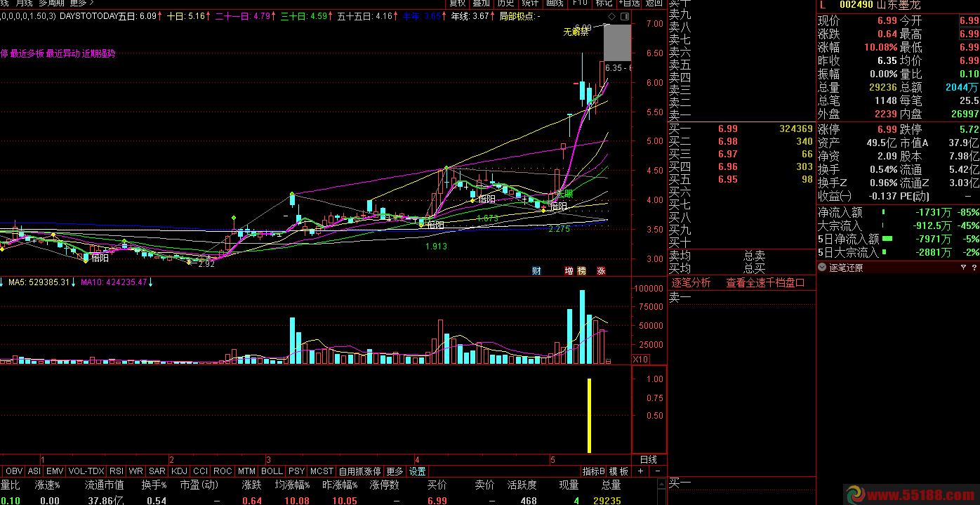
Task: Click the diamond icon above the chart
Action: 611,15
